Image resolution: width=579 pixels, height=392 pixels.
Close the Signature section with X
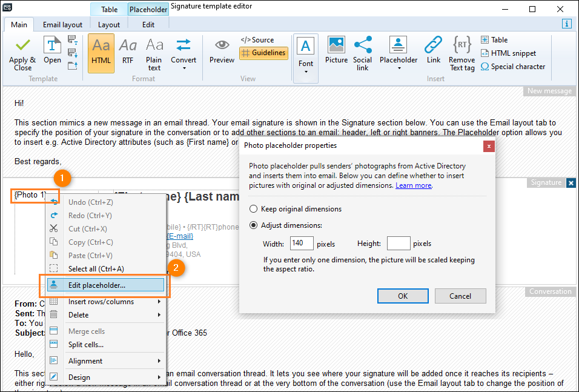571,182
